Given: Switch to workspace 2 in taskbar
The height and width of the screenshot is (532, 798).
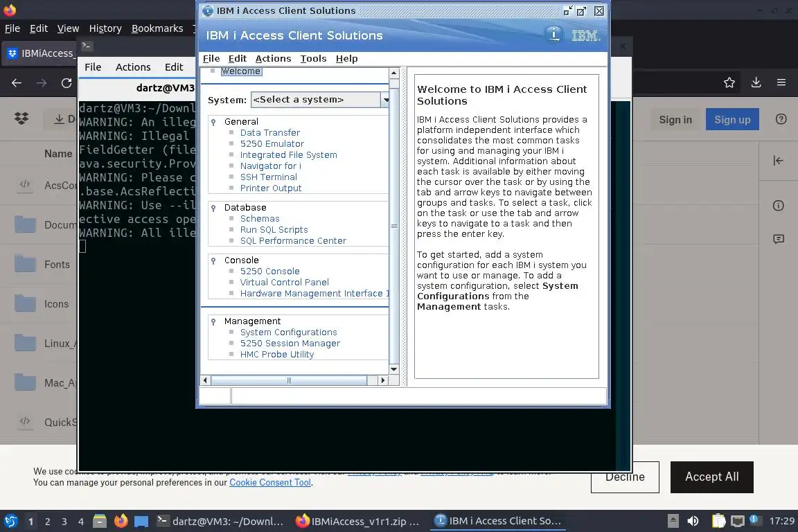Looking at the screenshot, I should pos(47,522).
